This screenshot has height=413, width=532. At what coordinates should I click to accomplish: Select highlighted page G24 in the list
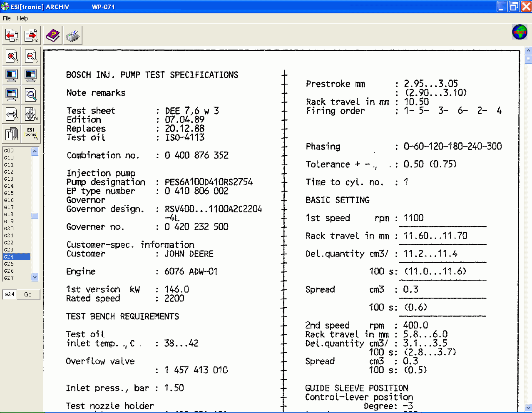[17, 256]
